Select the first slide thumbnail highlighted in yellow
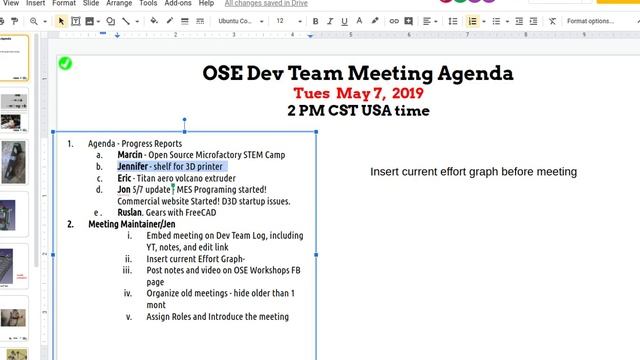The image size is (640, 360). coord(14,58)
